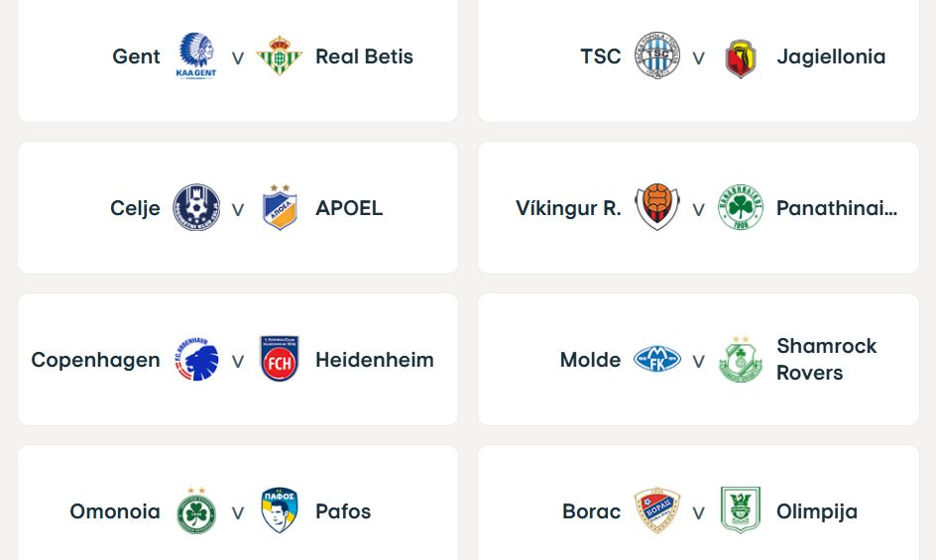This screenshot has width=936, height=560.
Task: Click the Omonoia club crest
Action: pos(196,511)
